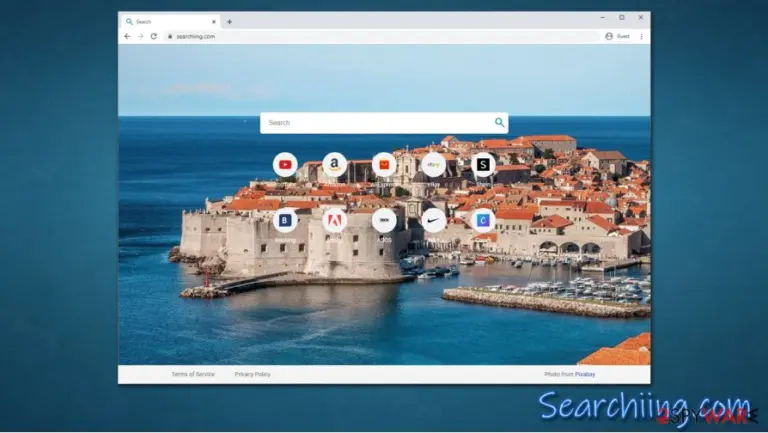Open a new tab with the plus button
This screenshot has width=768, height=433.
click(x=229, y=22)
